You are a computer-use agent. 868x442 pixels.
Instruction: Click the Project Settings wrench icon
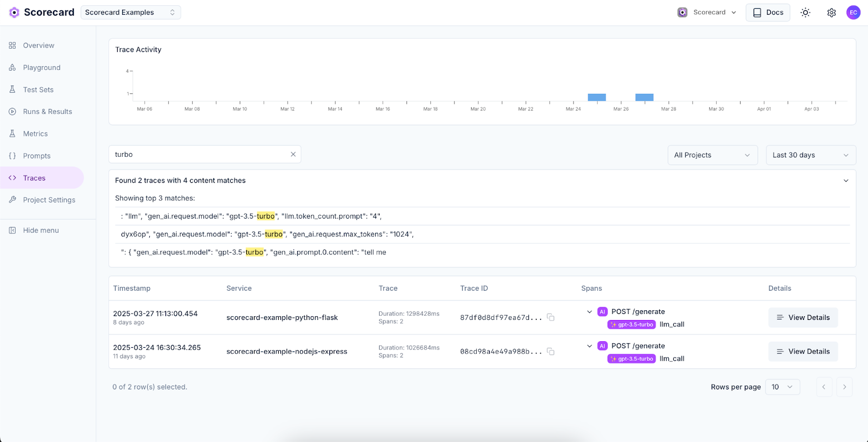[x=12, y=200]
